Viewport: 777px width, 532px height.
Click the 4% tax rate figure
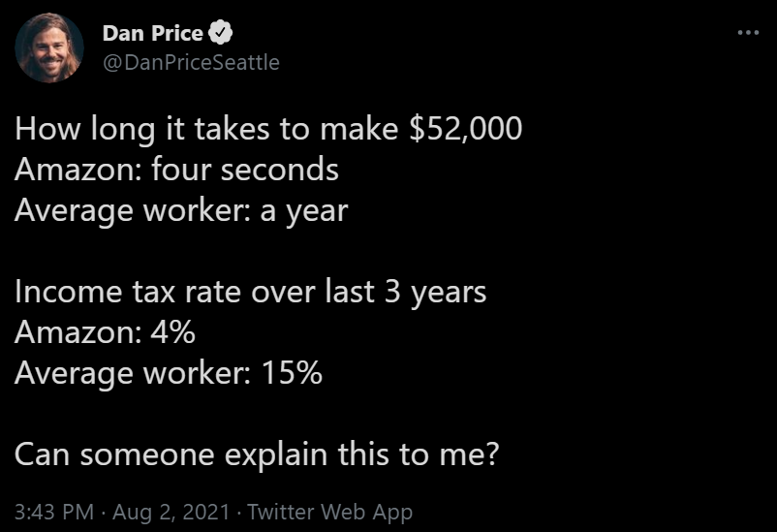pyautogui.click(x=173, y=332)
